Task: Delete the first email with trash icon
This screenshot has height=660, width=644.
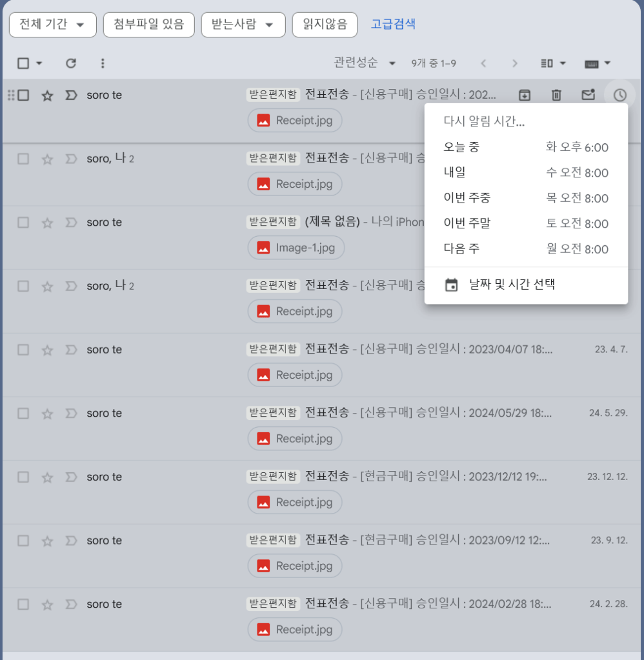Action: (x=556, y=95)
